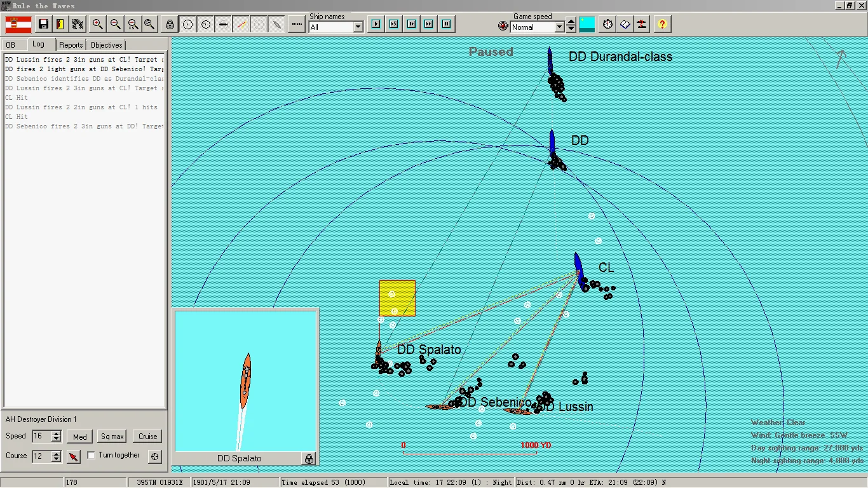Viewport: 868px width, 488px height.
Task: Click 'Night sighting range: 4,000 yds' text
Action: [x=807, y=461]
